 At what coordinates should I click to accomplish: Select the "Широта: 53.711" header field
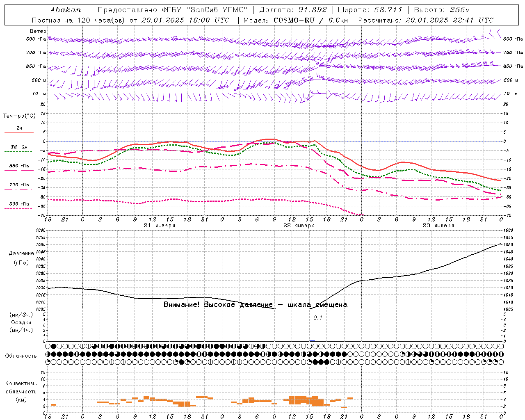370,9
